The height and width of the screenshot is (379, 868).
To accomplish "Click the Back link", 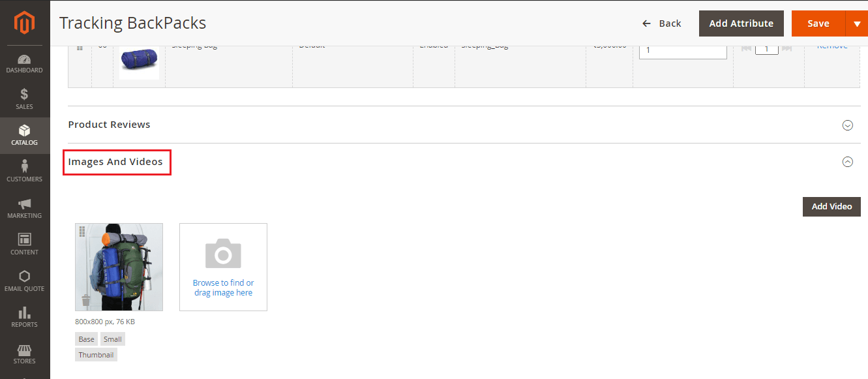I will pos(661,23).
